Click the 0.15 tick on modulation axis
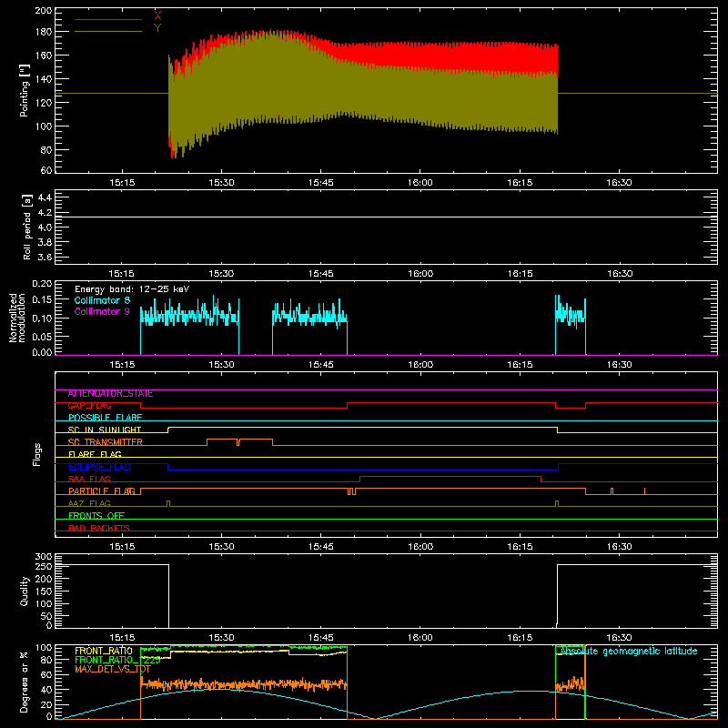Screen dimensions: 728x728 (x=42, y=300)
